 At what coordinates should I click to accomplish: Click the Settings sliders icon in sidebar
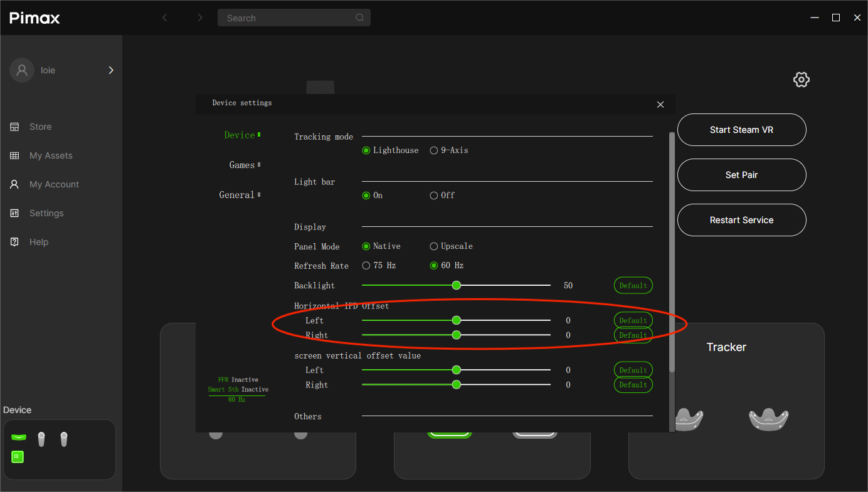coord(14,213)
